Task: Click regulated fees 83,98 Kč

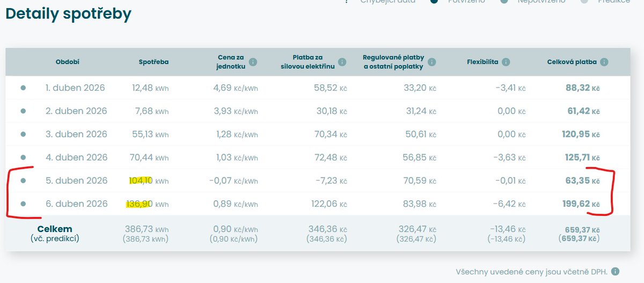Action: pos(420,204)
